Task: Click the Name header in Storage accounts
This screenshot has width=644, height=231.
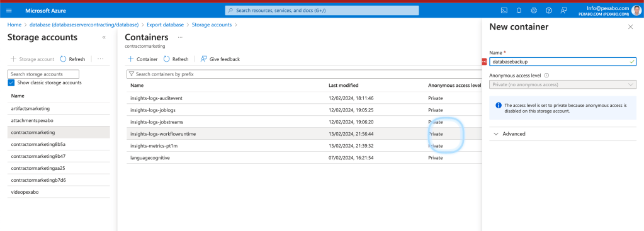Action: point(18,96)
